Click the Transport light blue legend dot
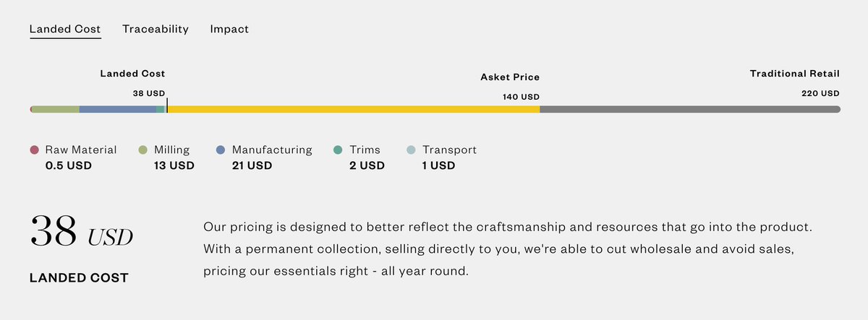Image resolution: width=868 pixels, height=320 pixels. (411, 150)
